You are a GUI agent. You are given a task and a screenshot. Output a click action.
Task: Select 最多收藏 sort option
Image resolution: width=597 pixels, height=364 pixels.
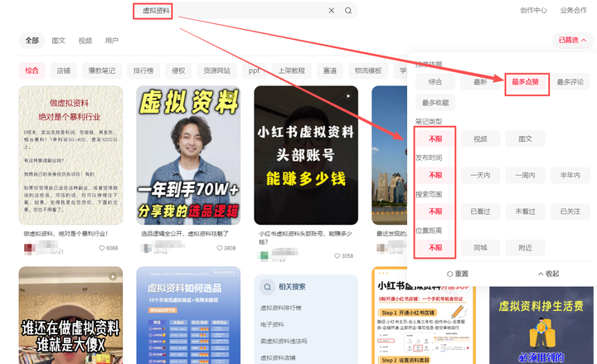pos(435,103)
